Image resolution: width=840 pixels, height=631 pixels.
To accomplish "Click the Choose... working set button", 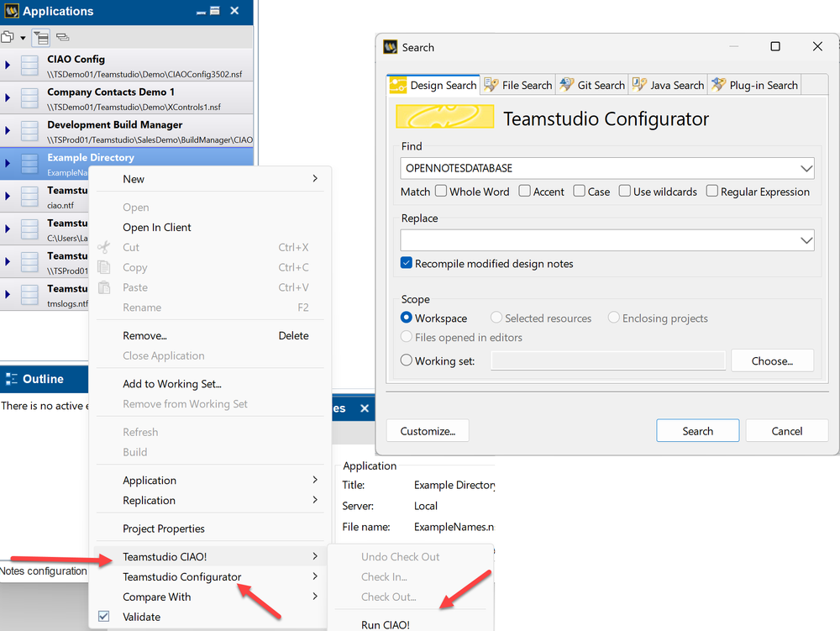I will tap(772, 360).
